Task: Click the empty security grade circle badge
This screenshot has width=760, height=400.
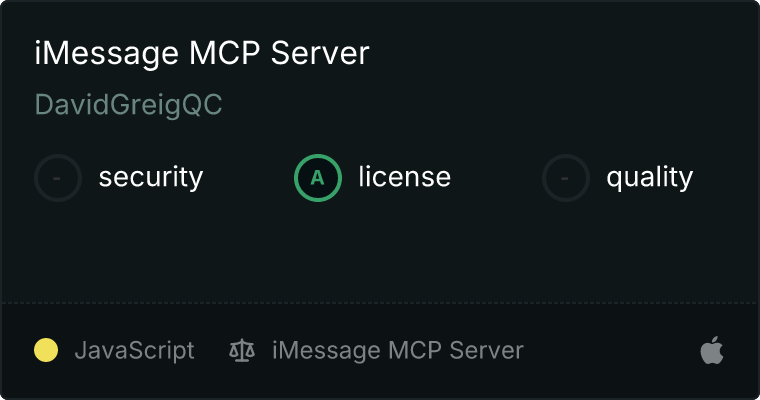Action: click(x=58, y=178)
